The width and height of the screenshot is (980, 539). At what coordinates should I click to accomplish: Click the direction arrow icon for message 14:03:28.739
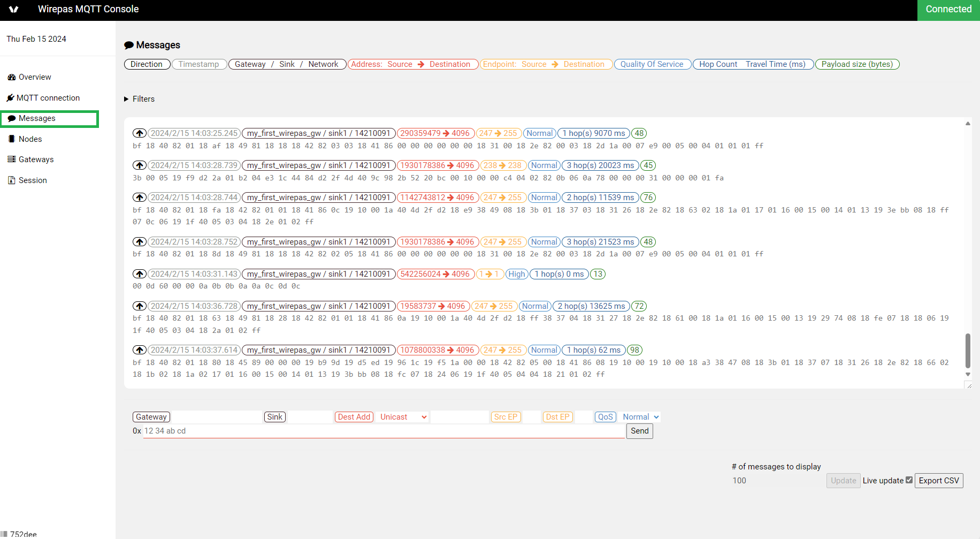(x=140, y=165)
